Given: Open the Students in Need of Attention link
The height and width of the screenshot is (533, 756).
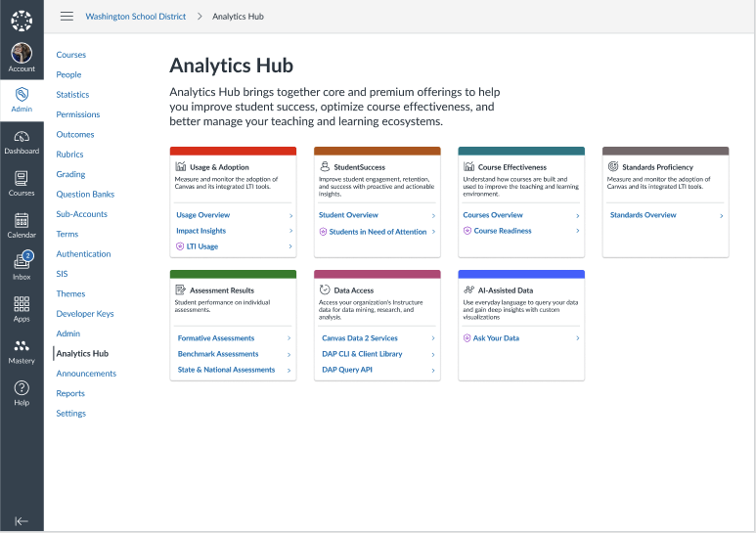Looking at the screenshot, I should (x=378, y=232).
